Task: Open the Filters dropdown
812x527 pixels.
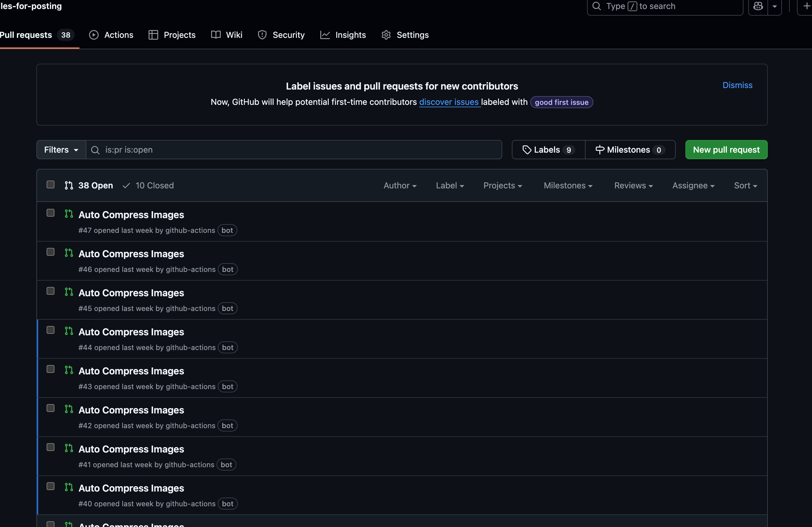Action: pyautogui.click(x=61, y=150)
